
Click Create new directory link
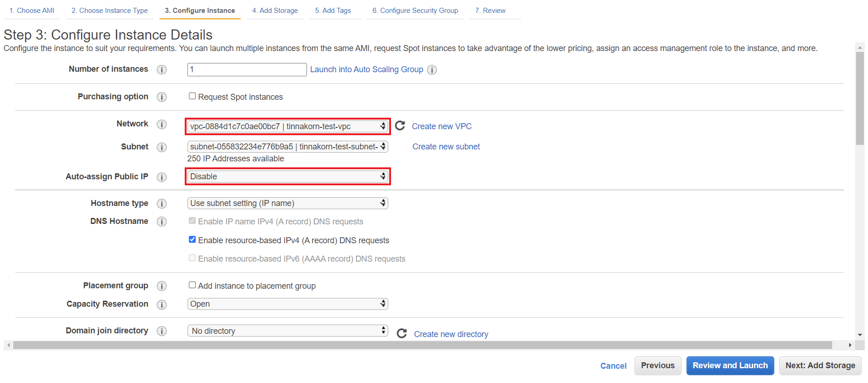tap(451, 334)
